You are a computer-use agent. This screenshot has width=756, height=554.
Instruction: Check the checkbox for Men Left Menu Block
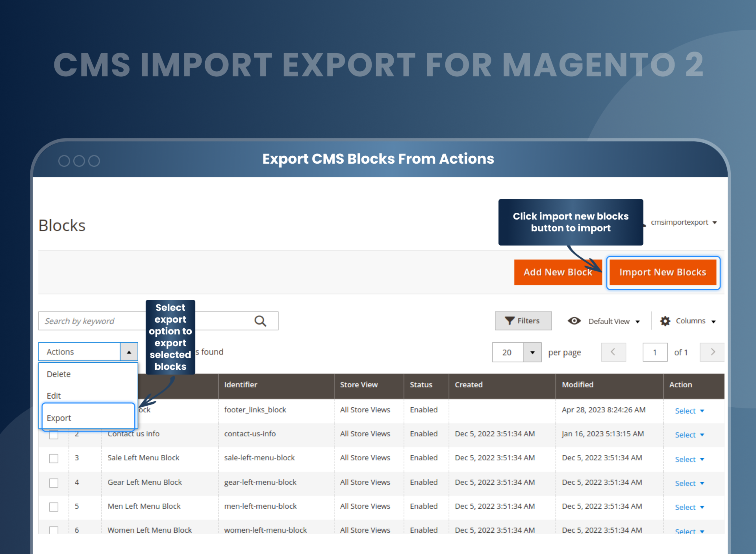54,507
